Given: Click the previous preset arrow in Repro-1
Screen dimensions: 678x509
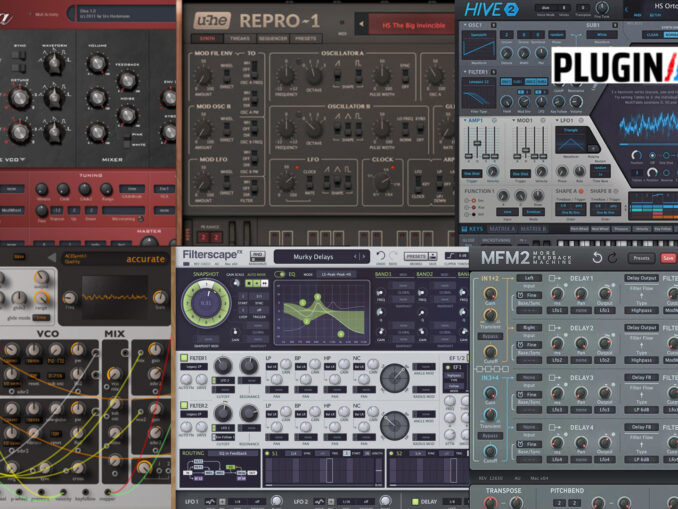Looking at the screenshot, I should 361,24.
